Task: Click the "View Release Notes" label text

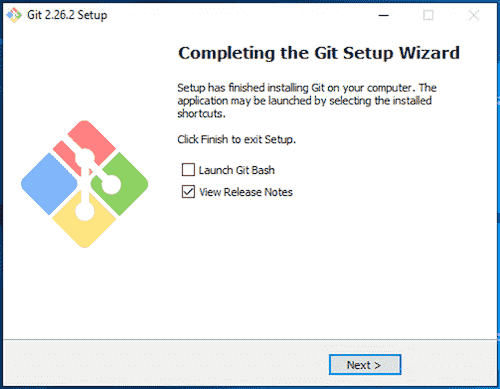Action: pos(246,192)
